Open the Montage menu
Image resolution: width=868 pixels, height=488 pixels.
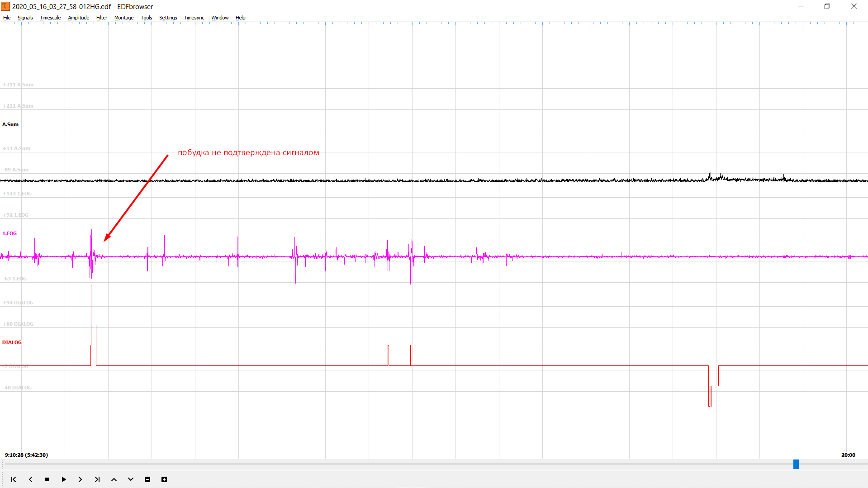click(x=124, y=18)
